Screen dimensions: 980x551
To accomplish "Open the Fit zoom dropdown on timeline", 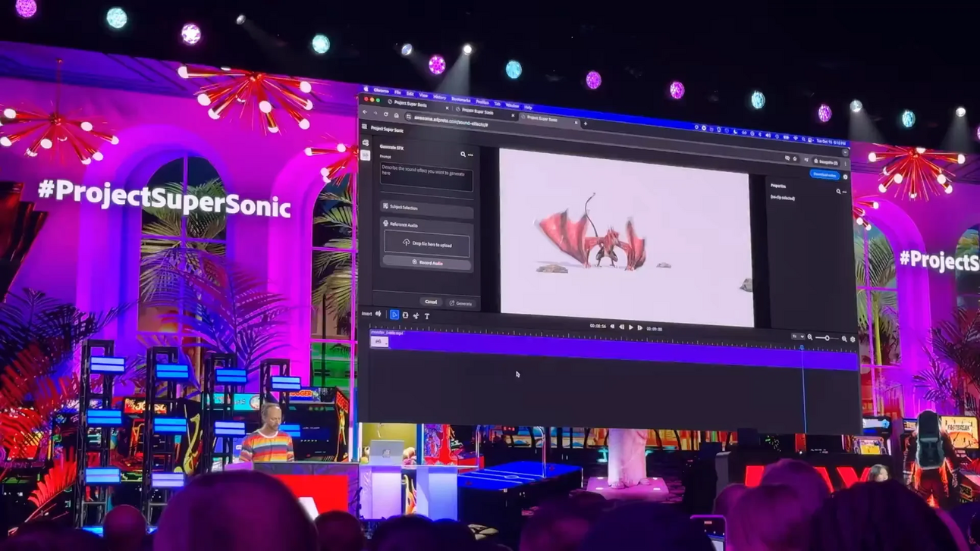I will pyautogui.click(x=796, y=337).
